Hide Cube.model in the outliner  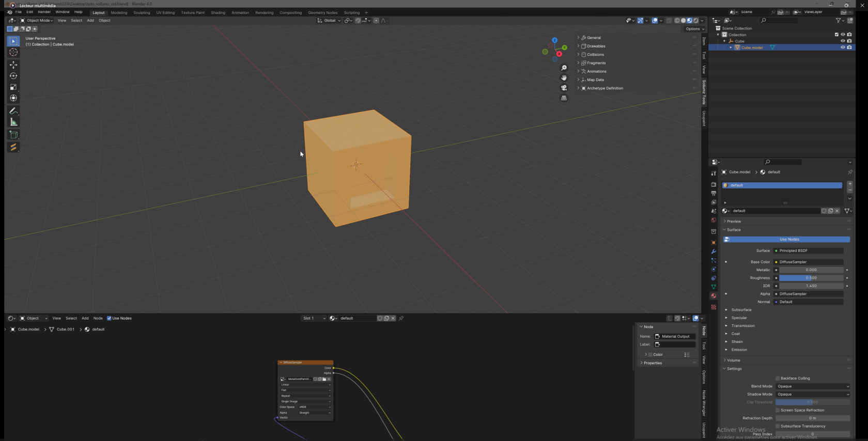pos(843,48)
